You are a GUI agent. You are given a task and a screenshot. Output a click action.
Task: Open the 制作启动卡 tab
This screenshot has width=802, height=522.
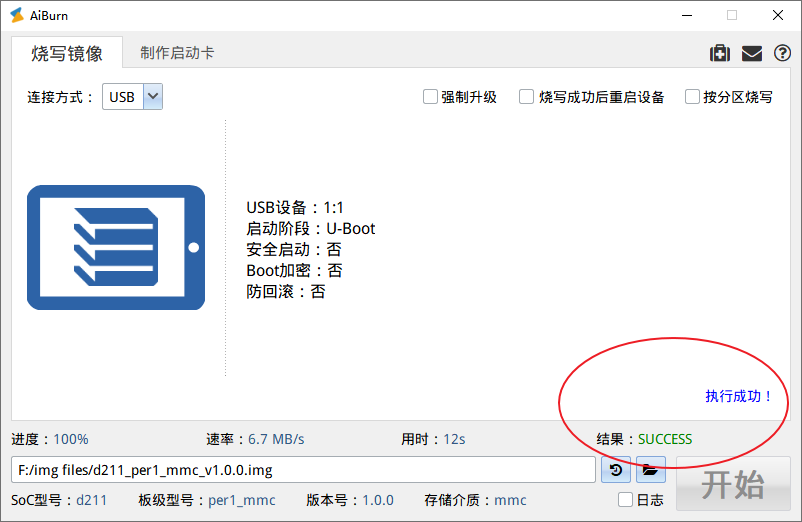(177, 53)
